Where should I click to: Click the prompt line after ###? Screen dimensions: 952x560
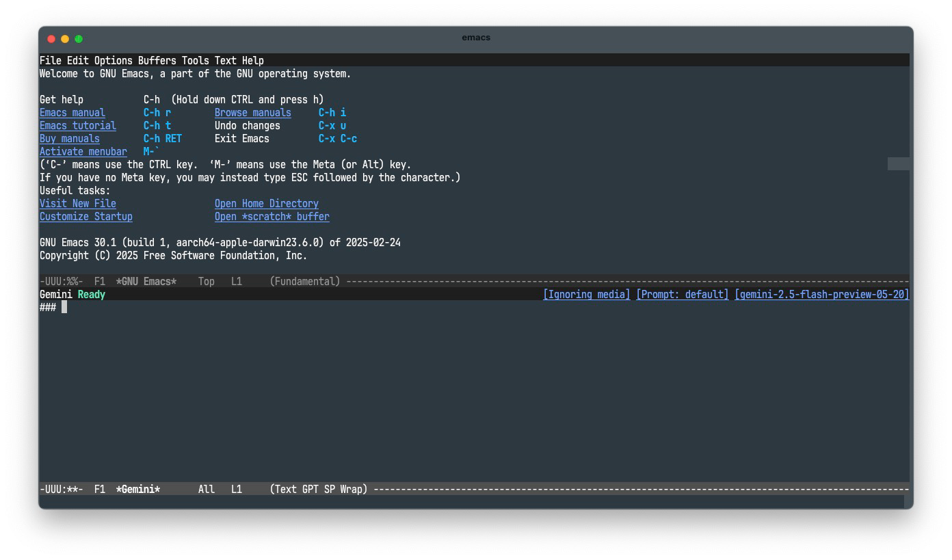tap(64, 308)
